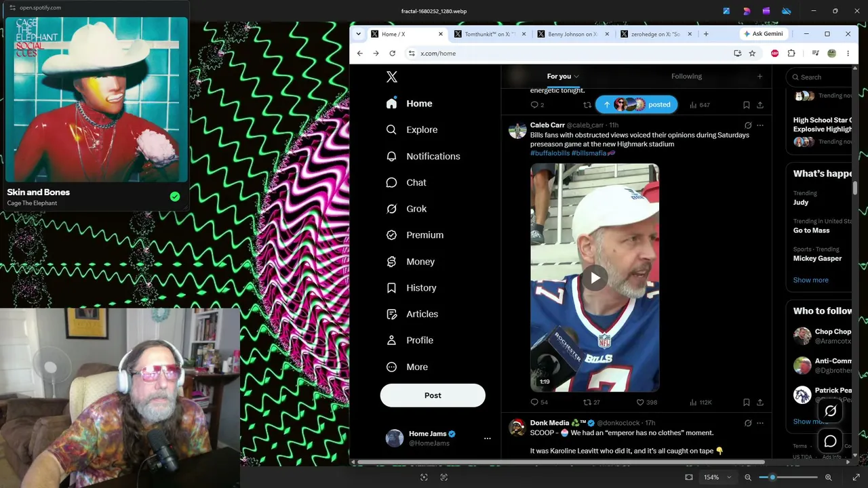Play the Bills fan video

click(x=595, y=278)
